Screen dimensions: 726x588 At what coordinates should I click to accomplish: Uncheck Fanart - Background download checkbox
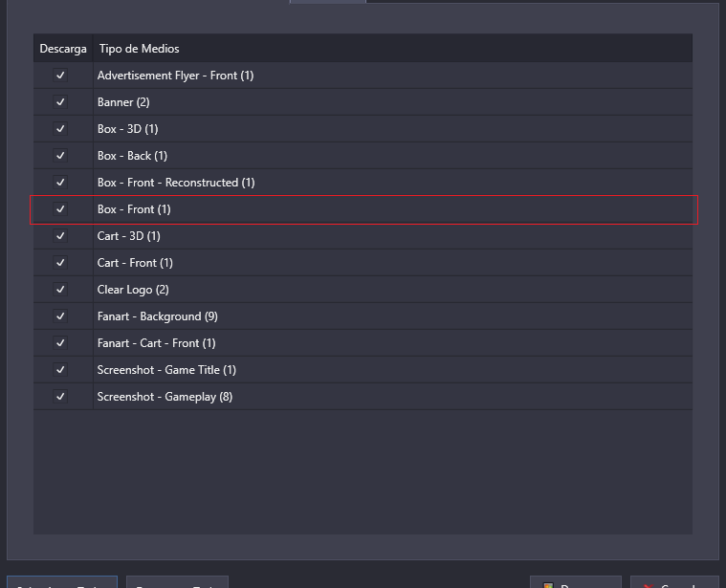tap(60, 316)
